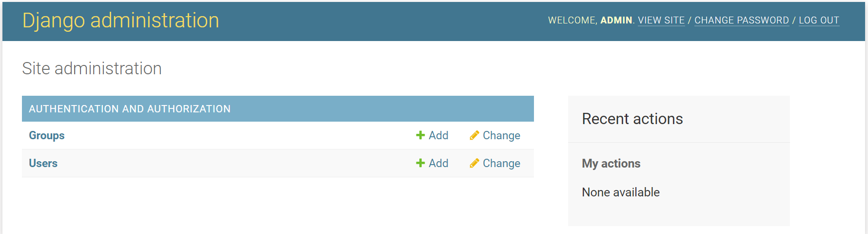Click the Change text link in Users row

tap(501, 163)
